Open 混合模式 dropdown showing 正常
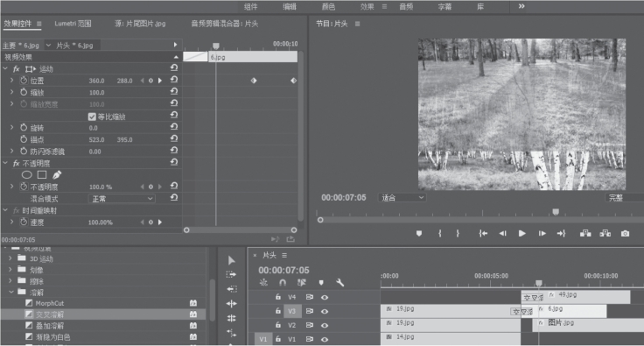644x346 pixels. (122, 199)
